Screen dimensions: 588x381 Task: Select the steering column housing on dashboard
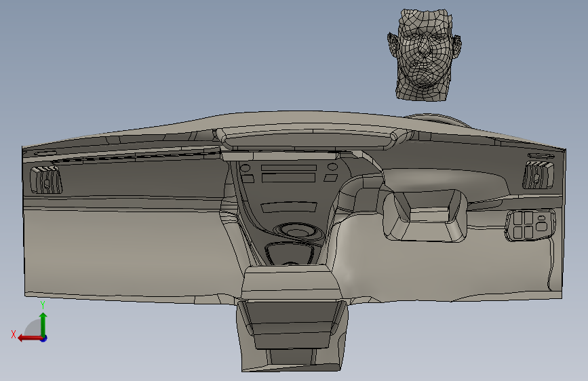coord(425,216)
